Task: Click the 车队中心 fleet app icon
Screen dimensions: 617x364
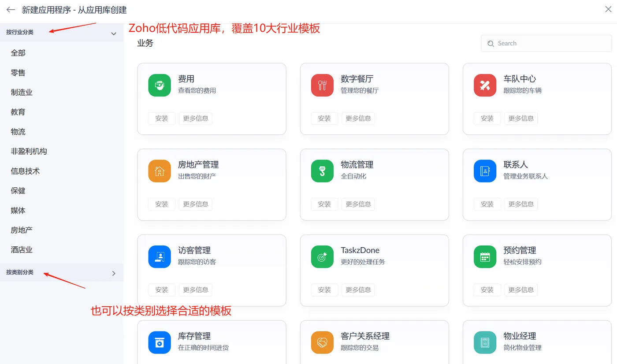Action: [x=484, y=85]
